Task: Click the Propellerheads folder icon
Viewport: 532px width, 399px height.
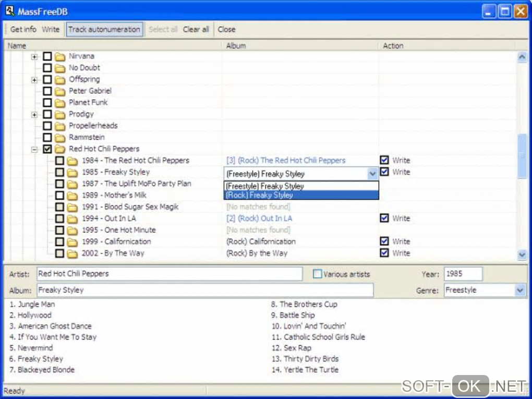Action: pos(60,126)
